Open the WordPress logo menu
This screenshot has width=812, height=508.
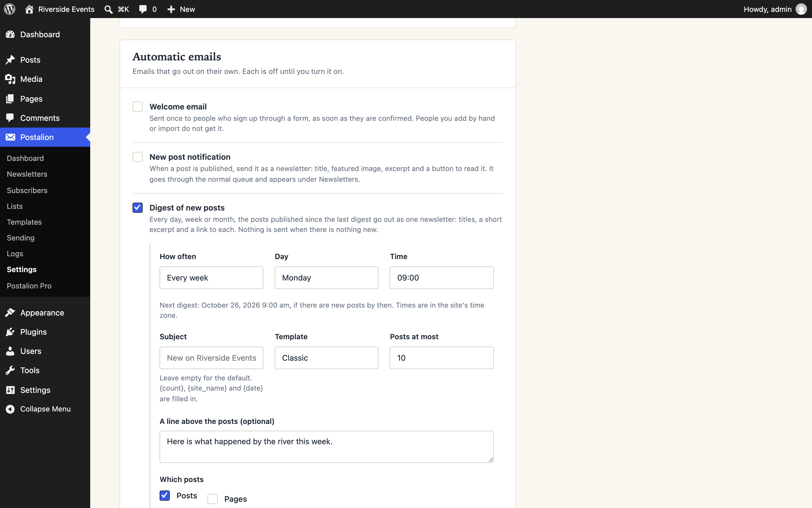[10, 9]
